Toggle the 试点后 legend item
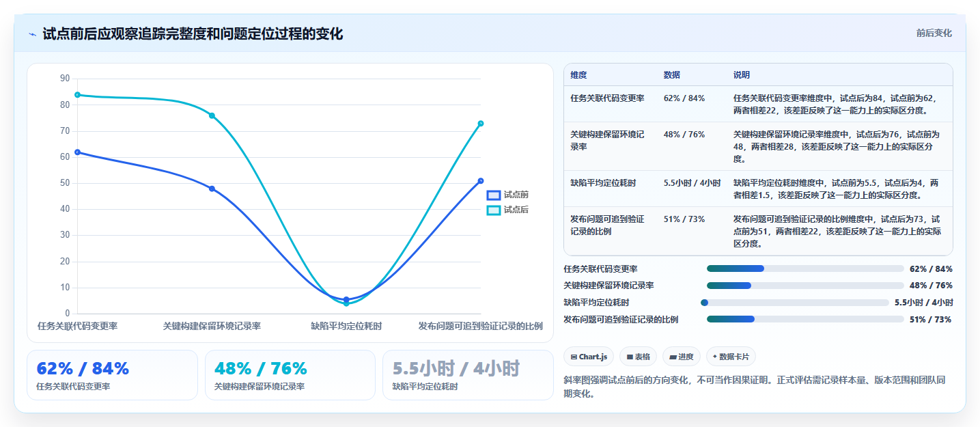Image resolution: width=980 pixels, height=427 pixels. [507, 210]
